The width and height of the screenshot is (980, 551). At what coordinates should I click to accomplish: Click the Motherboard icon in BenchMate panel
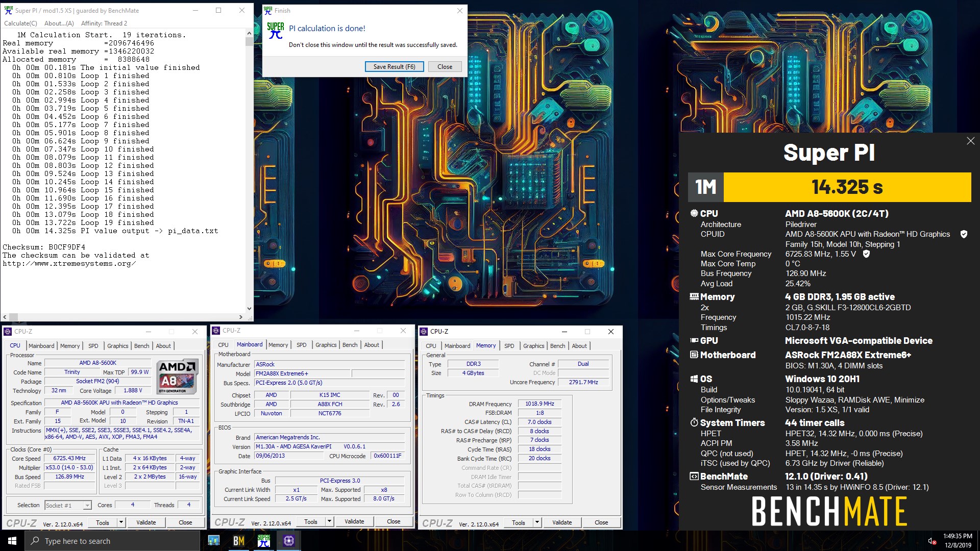click(694, 355)
